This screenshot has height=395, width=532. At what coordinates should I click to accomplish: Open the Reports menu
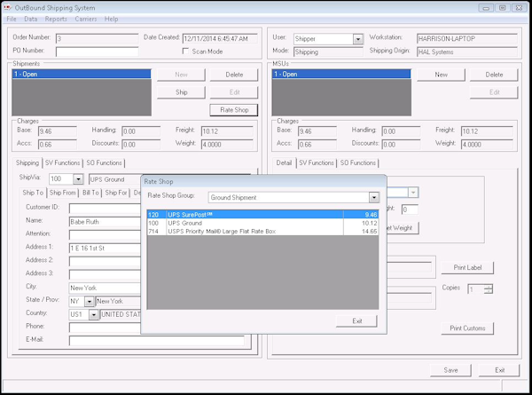coord(56,19)
